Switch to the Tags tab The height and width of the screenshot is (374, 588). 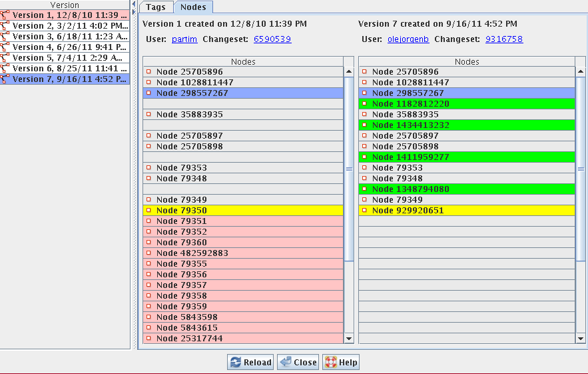click(156, 7)
